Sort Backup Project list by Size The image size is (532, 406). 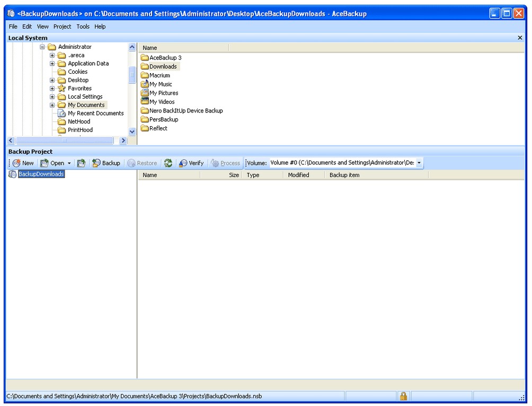[221, 175]
